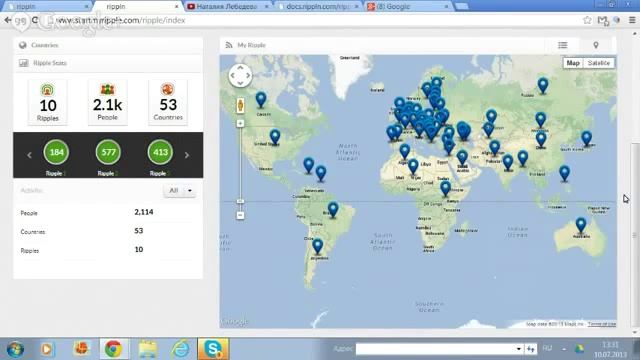Image resolution: width=640 pixels, height=360 pixels.
Task: Open Gmail checker extension icon
Action: click(603, 20)
